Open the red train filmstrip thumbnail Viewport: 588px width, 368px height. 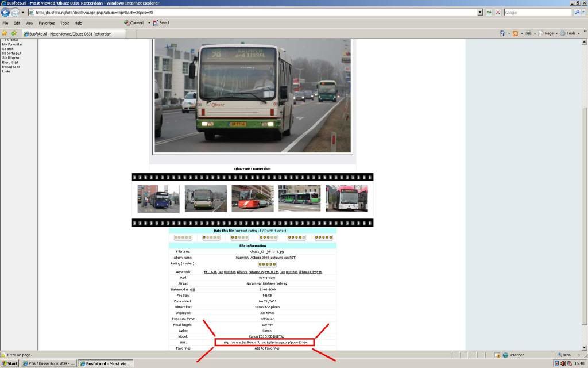click(x=253, y=198)
